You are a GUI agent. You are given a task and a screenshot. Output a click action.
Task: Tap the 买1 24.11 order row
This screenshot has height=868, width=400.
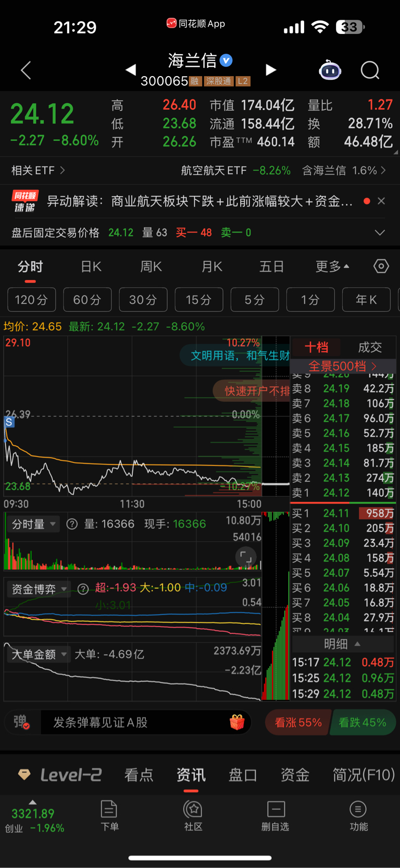[343, 514]
